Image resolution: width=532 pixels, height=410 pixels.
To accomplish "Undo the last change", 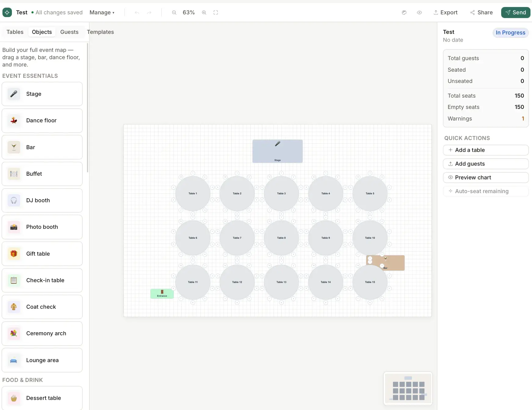I will point(137,13).
